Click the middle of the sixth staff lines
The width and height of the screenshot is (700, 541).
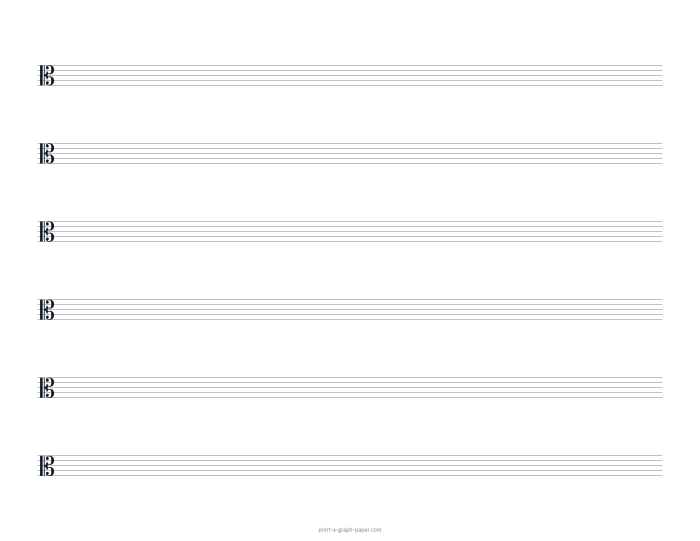pos(350,466)
